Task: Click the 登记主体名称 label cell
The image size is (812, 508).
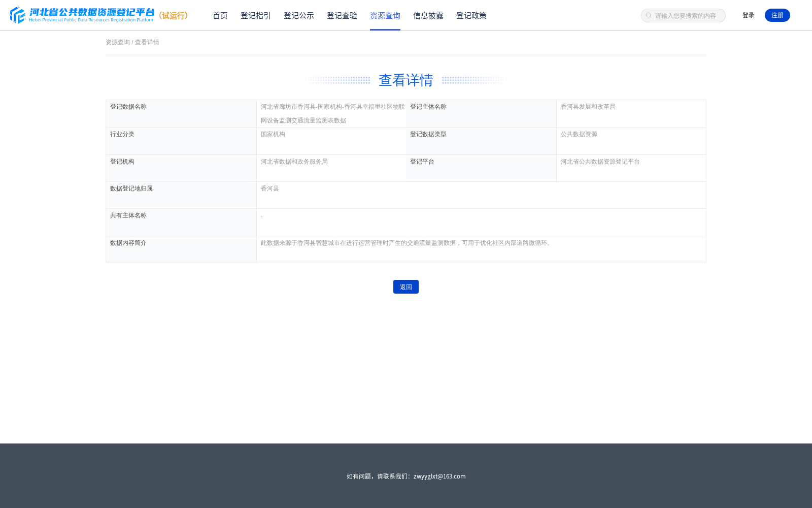Action: tap(481, 114)
